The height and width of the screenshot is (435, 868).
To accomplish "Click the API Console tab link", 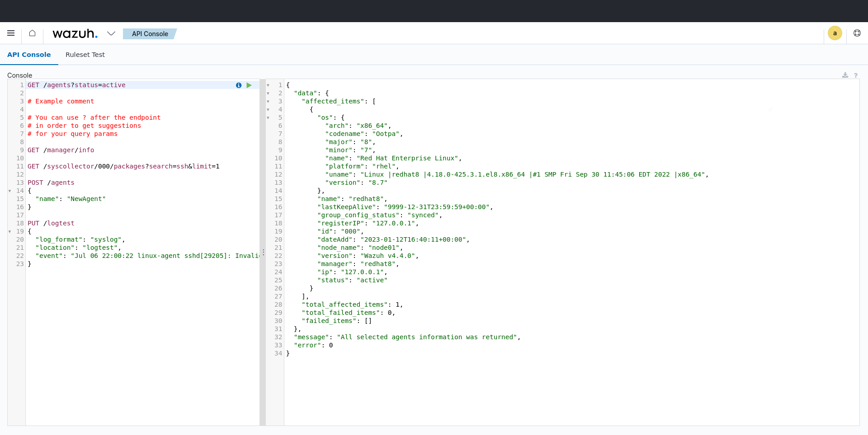I will click(x=29, y=54).
